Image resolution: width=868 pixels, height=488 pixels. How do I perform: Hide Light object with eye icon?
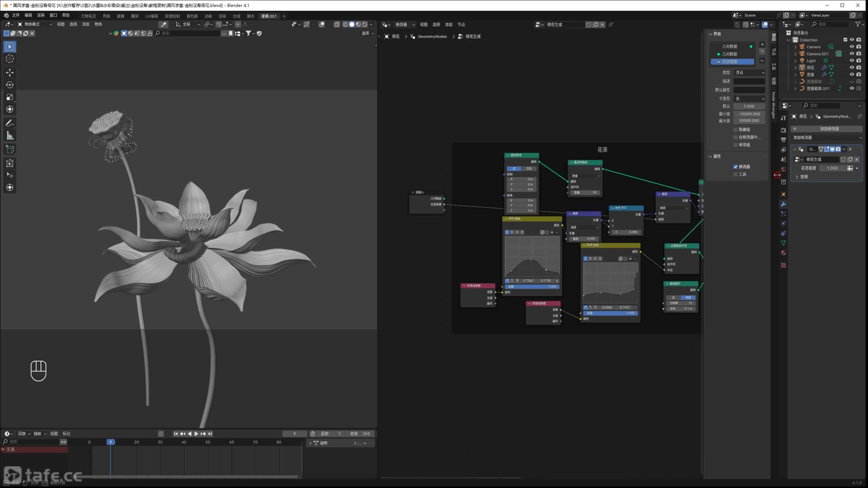point(851,61)
